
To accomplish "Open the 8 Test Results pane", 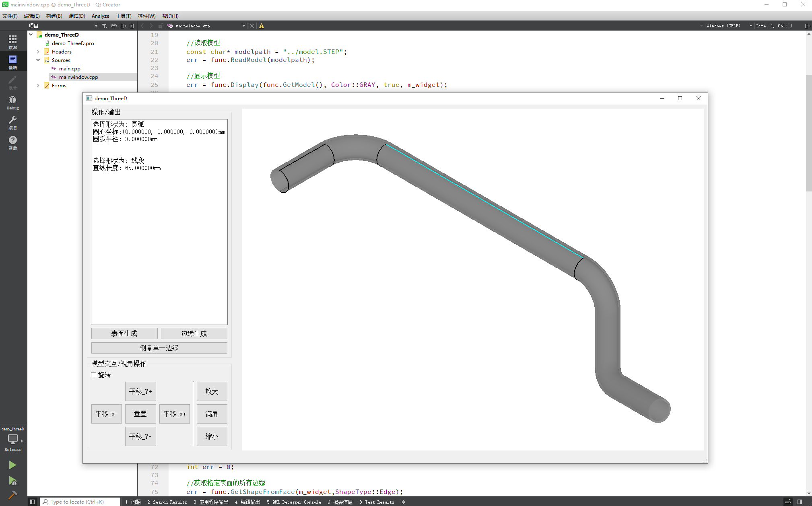I will pyautogui.click(x=377, y=502).
